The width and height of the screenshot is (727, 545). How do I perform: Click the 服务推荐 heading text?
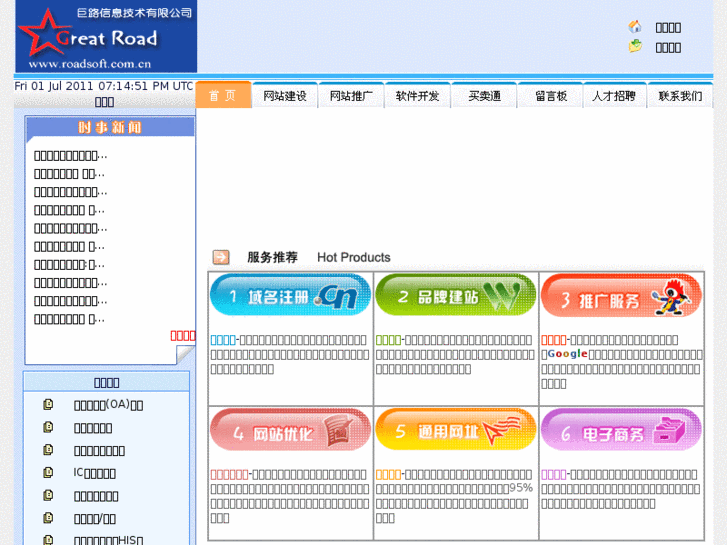tap(273, 257)
